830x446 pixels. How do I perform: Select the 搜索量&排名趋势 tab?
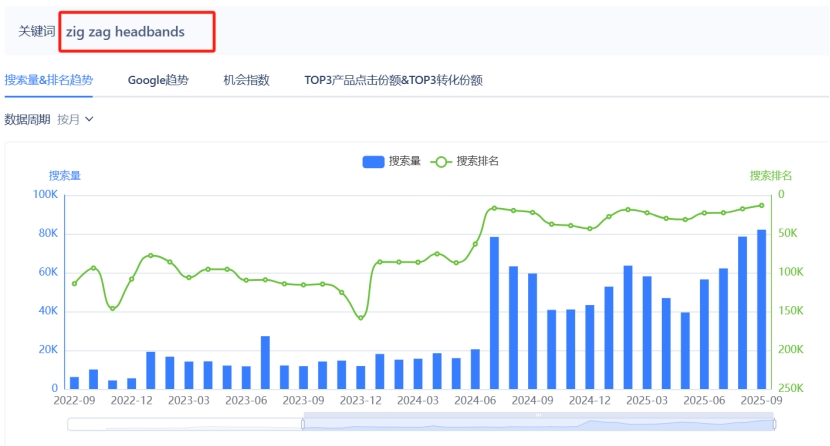(49, 80)
